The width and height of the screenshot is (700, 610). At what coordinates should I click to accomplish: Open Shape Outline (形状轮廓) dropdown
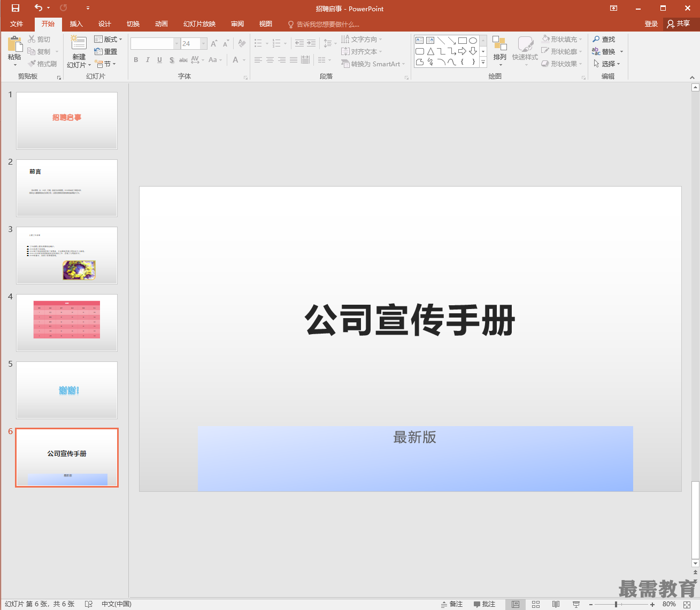click(x=561, y=51)
